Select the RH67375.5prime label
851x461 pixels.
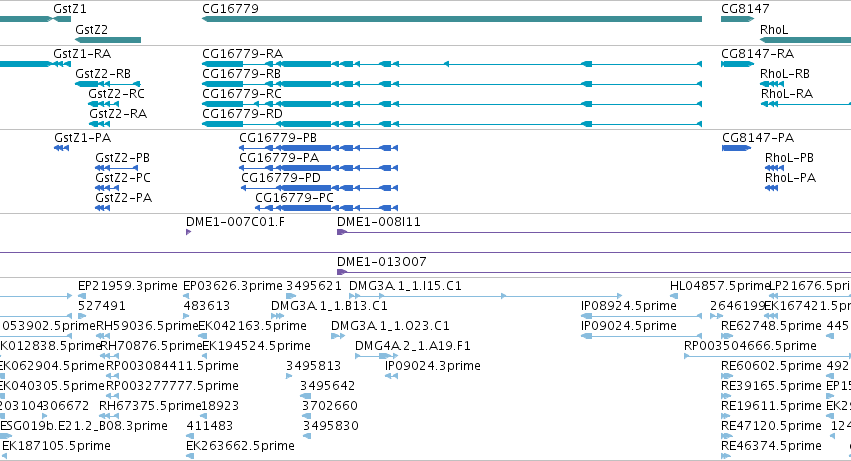(150, 407)
